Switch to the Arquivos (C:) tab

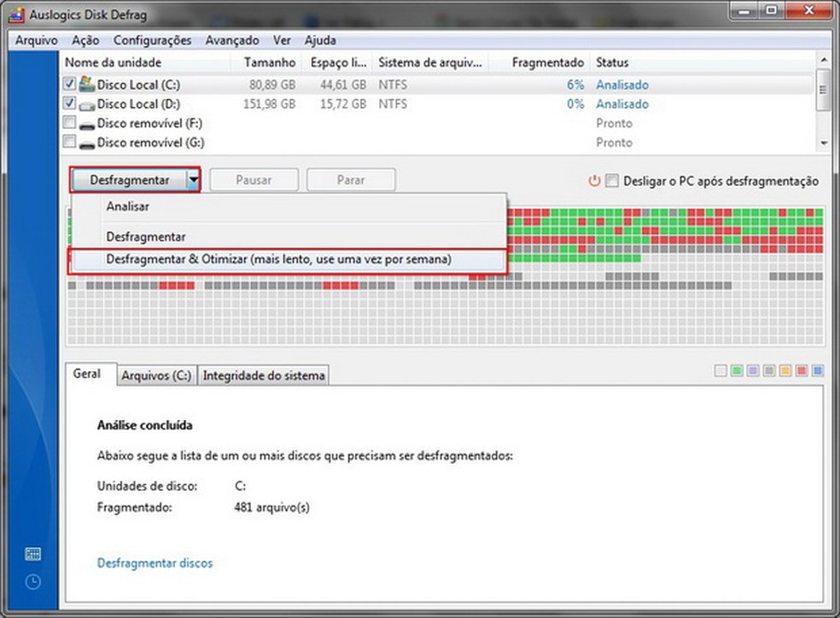[x=156, y=376]
